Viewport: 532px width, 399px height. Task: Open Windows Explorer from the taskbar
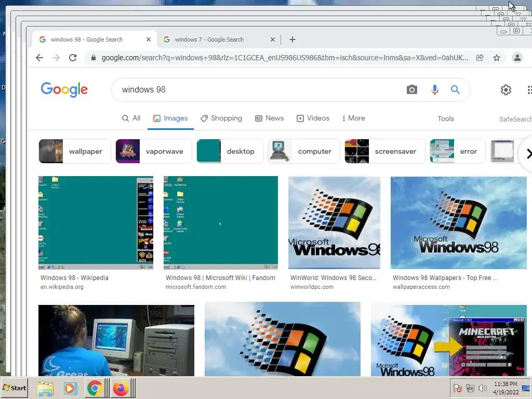tap(45, 389)
